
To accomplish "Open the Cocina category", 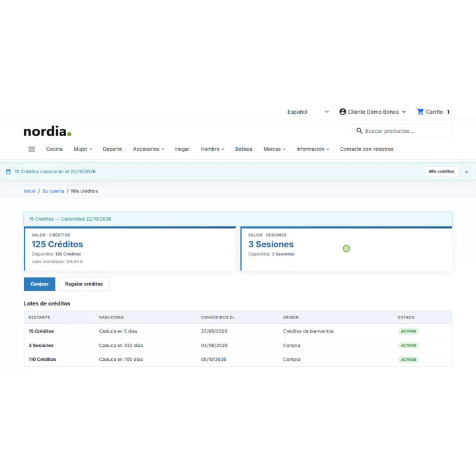I will click(54, 149).
